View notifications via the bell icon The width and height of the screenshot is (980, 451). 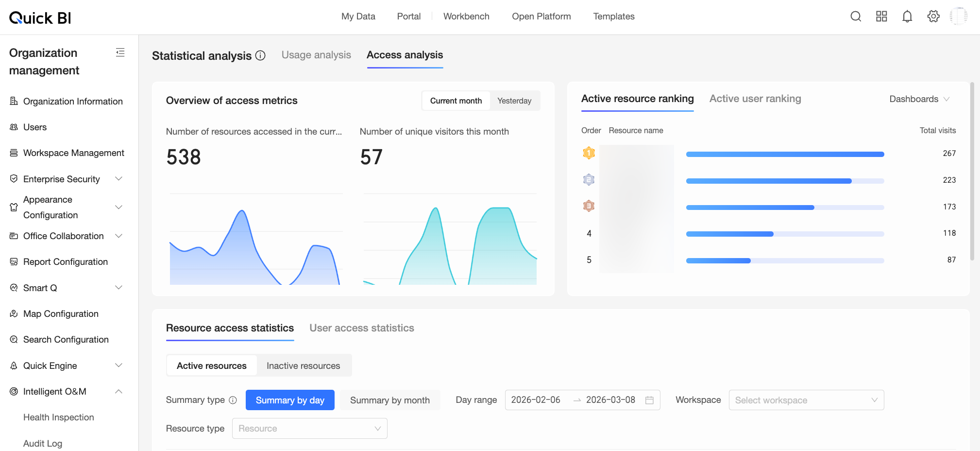[x=907, y=17]
